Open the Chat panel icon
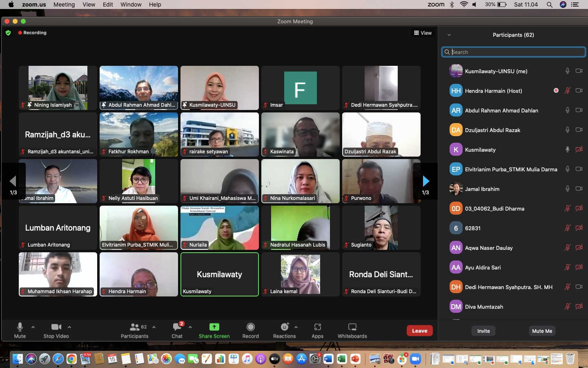The width and height of the screenshot is (588, 368). point(177,327)
